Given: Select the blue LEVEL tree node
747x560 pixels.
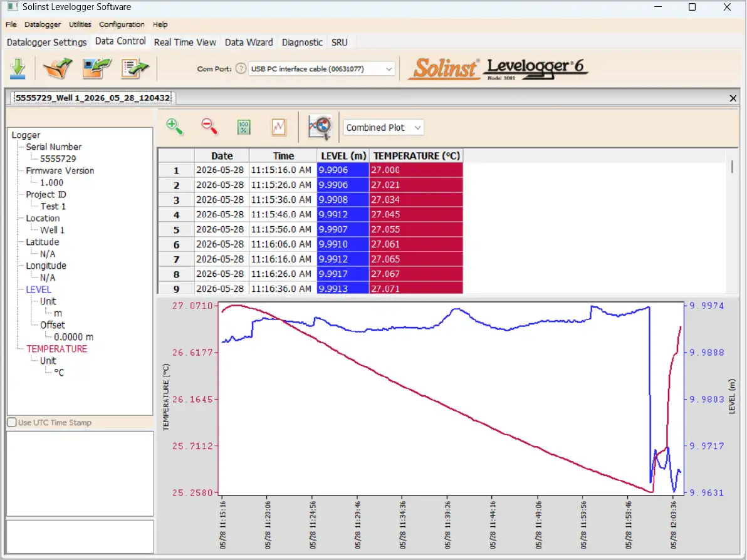Looking at the screenshot, I should point(38,289).
